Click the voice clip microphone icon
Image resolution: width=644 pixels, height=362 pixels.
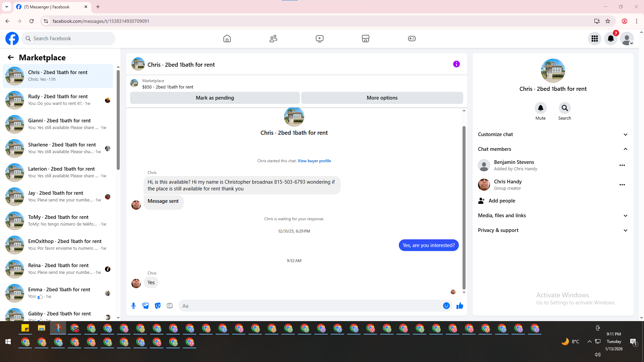(x=133, y=306)
